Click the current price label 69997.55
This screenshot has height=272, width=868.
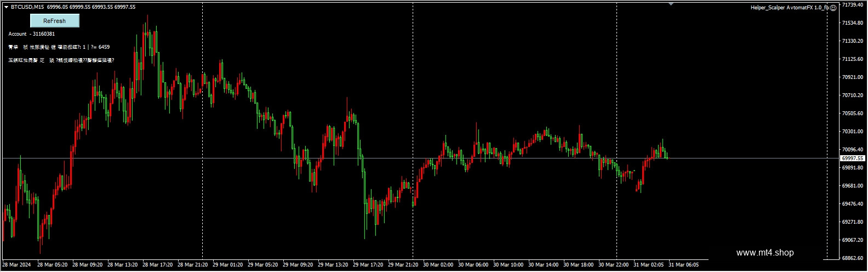(853, 158)
